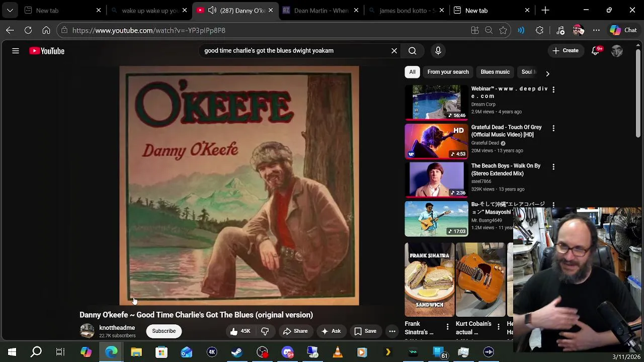Switch to the james bond kotto tab
The image size is (644, 362).
[x=407, y=10]
